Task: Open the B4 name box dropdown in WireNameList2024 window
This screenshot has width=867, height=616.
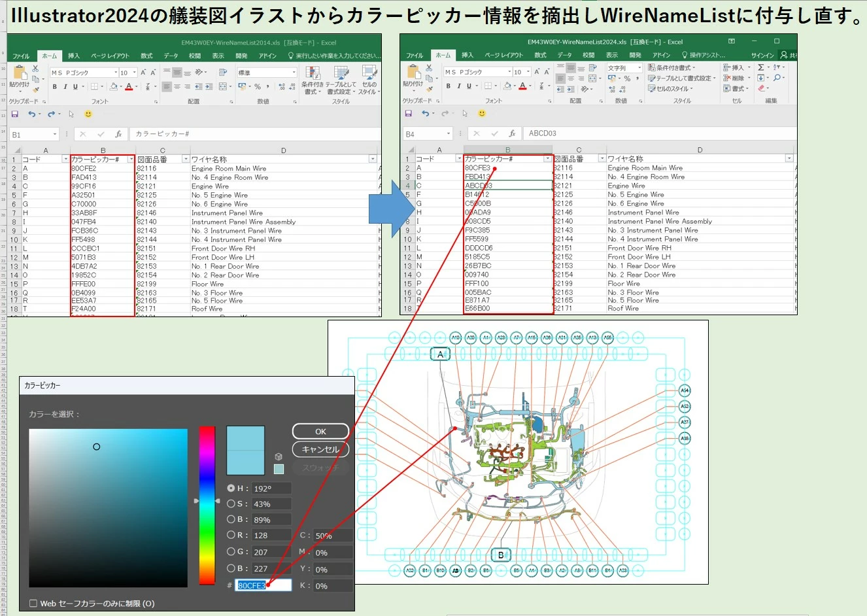Action: click(x=449, y=133)
